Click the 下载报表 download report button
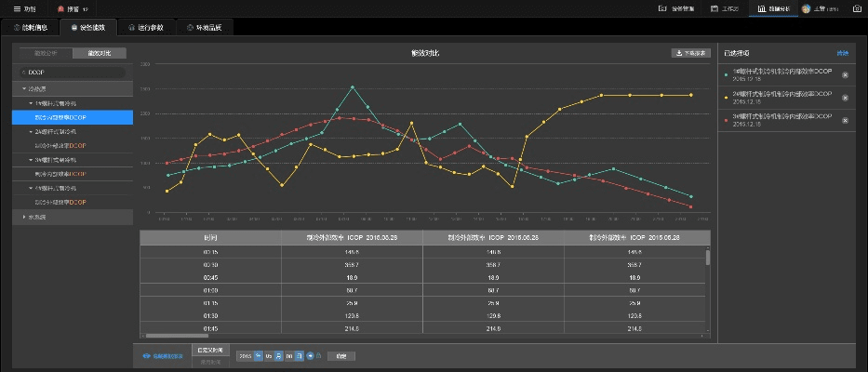Screen dimensions: 868x372 pos(690,53)
